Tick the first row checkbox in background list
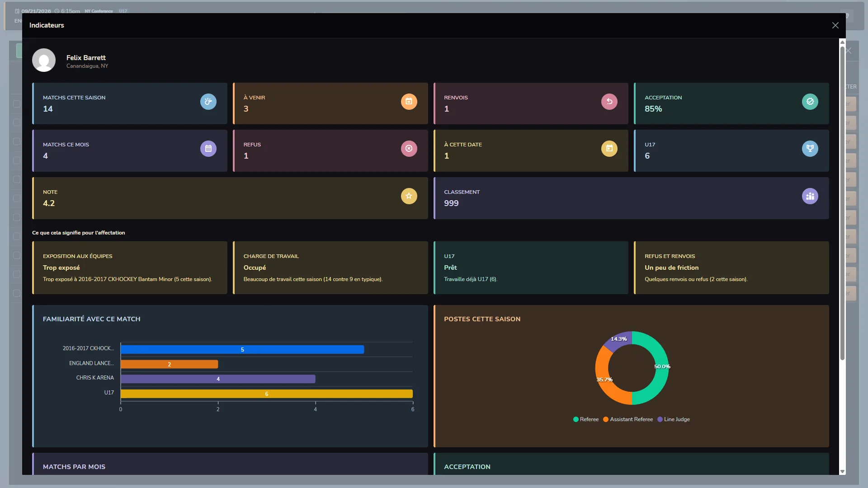Viewport: 868px width, 488px height. point(17,104)
